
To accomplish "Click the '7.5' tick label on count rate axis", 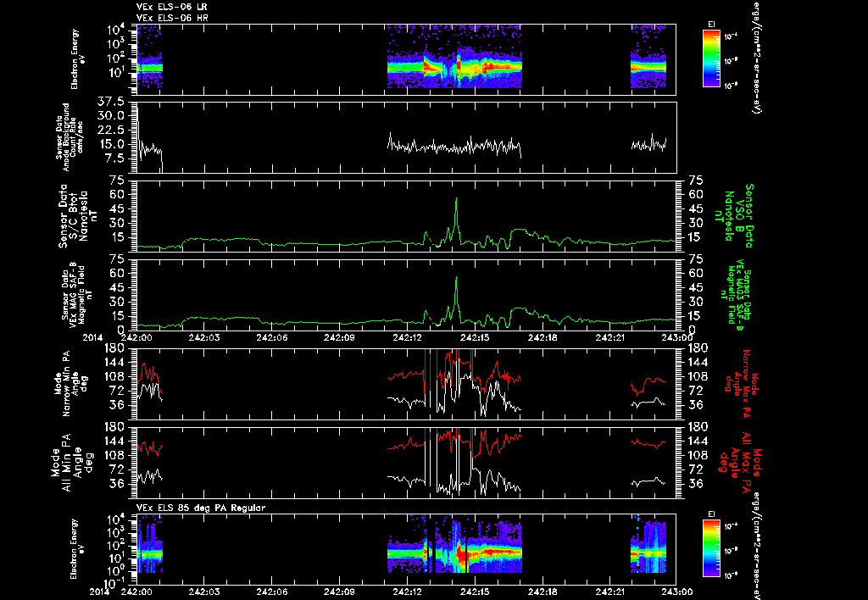I will click(x=117, y=158).
